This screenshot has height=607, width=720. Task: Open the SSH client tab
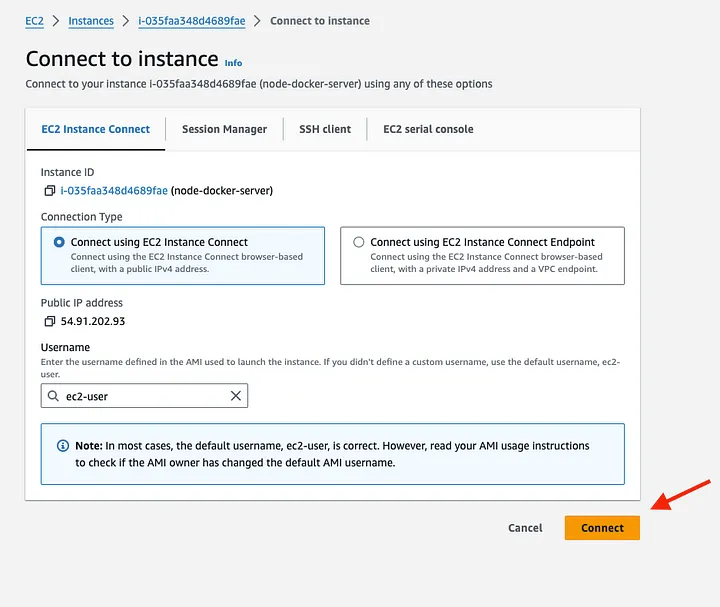pyautogui.click(x=325, y=129)
